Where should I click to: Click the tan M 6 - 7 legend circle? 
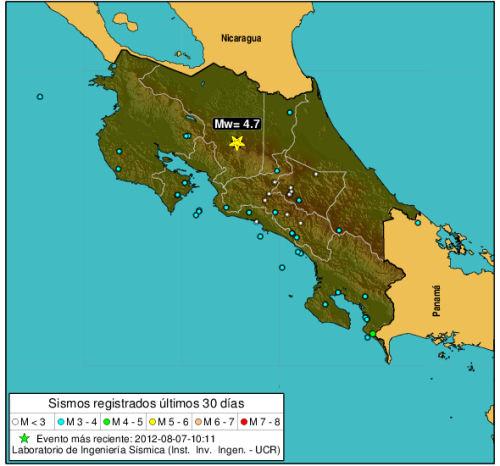tap(198, 422)
